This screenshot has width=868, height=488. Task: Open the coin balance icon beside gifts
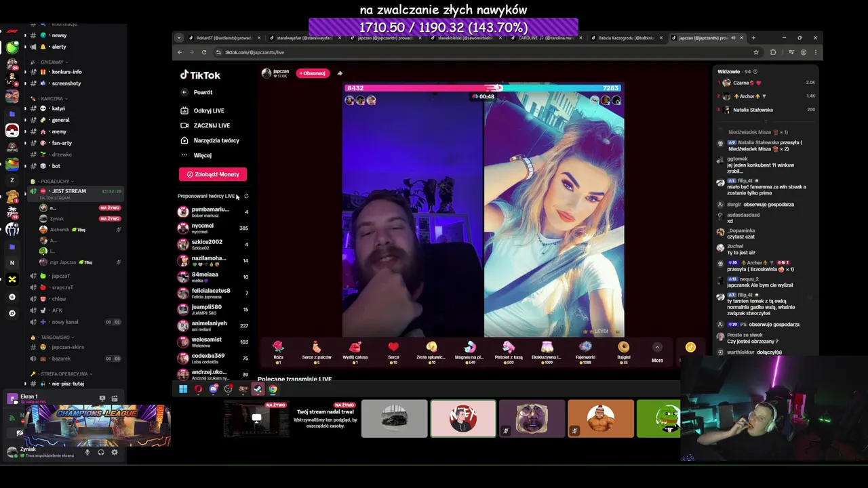690,347
